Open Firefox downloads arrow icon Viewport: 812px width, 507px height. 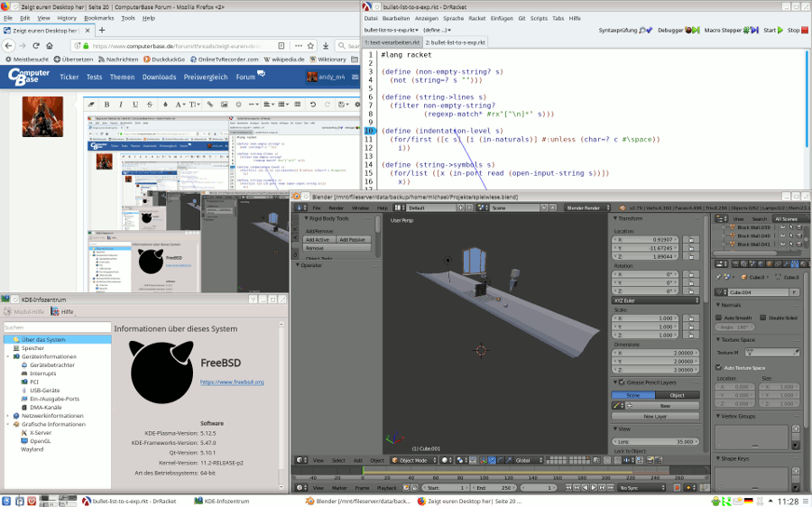coord(326,46)
